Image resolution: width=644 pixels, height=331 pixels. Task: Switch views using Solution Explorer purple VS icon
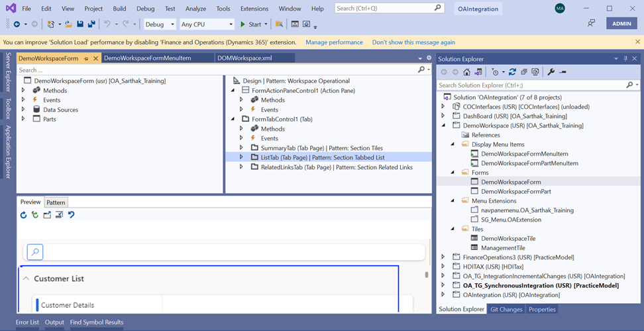[478, 72]
